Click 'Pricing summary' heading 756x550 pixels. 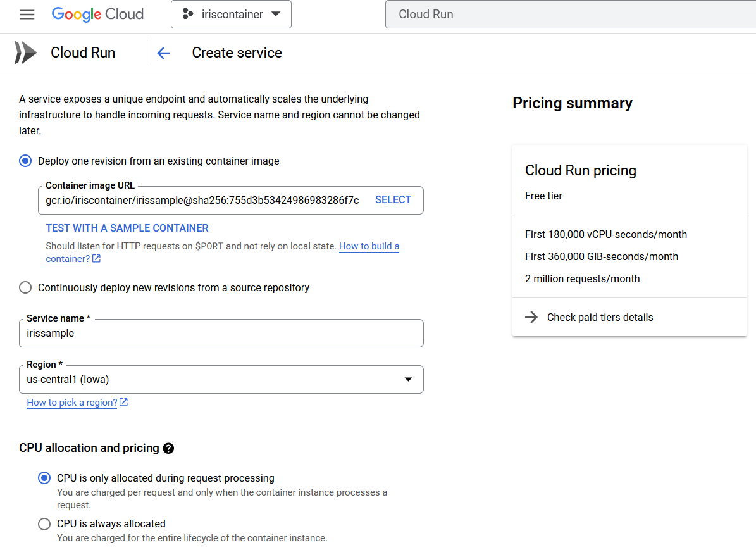(573, 103)
